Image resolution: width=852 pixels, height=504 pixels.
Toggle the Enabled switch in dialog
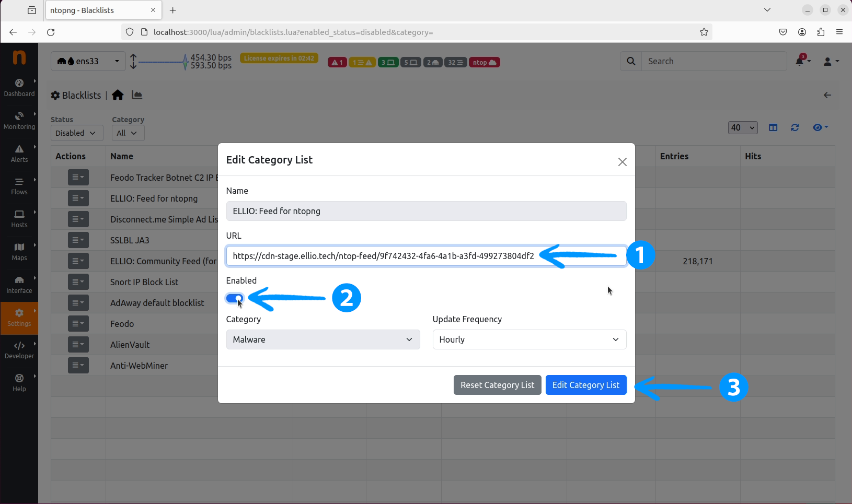(235, 298)
